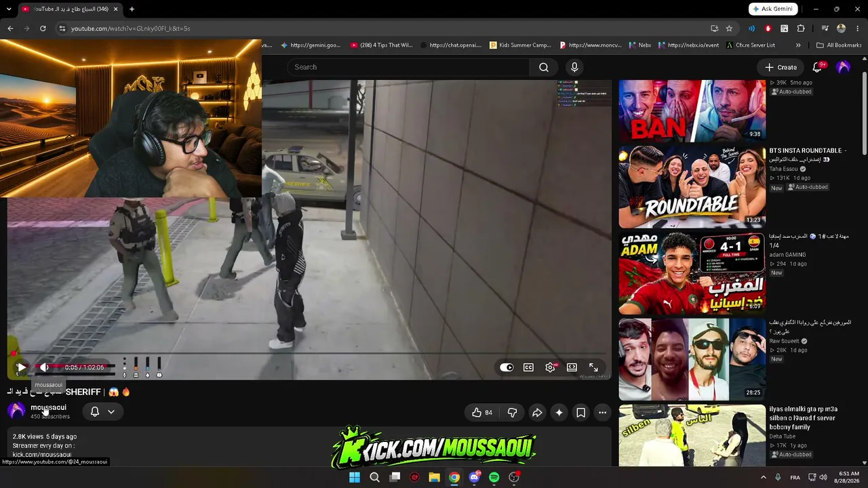Switch the player to theater mode
The width and height of the screenshot is (868, 488).
[x=572, y=367]
